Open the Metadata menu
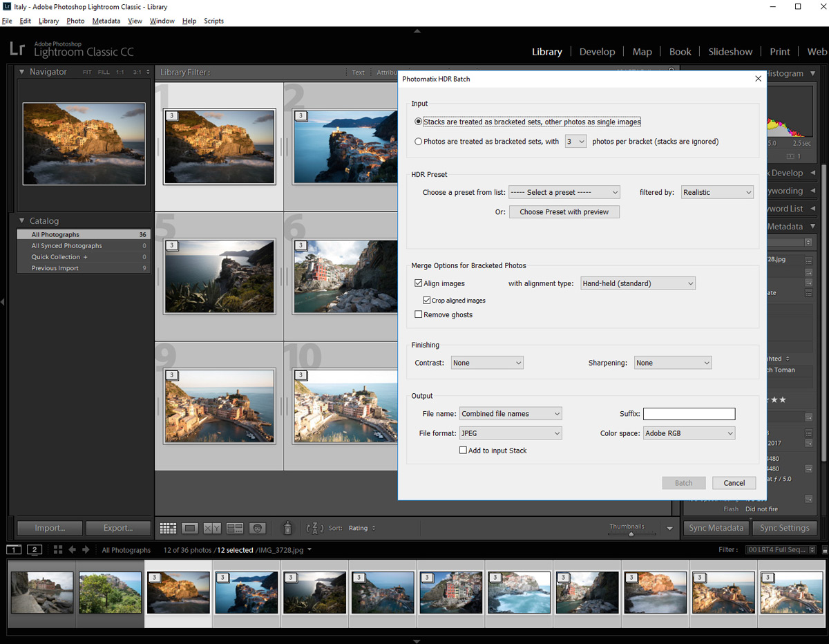The width and height of the screenshot is (829, 644). point(106,21)
